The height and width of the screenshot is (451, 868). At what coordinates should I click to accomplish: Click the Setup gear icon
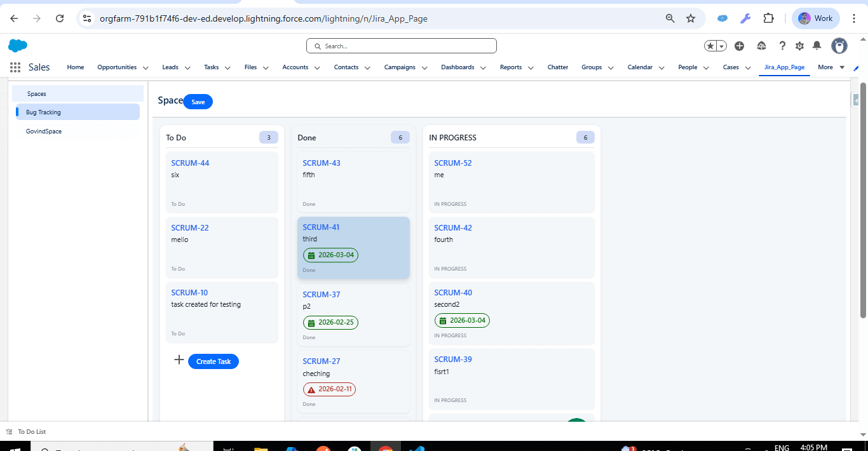click(x=799, y=46)
